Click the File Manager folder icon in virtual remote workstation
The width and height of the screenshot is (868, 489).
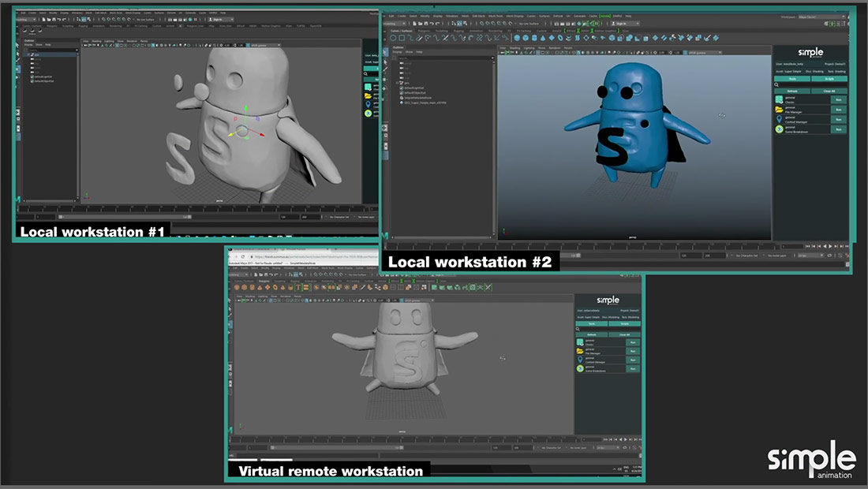coord(580,350)
